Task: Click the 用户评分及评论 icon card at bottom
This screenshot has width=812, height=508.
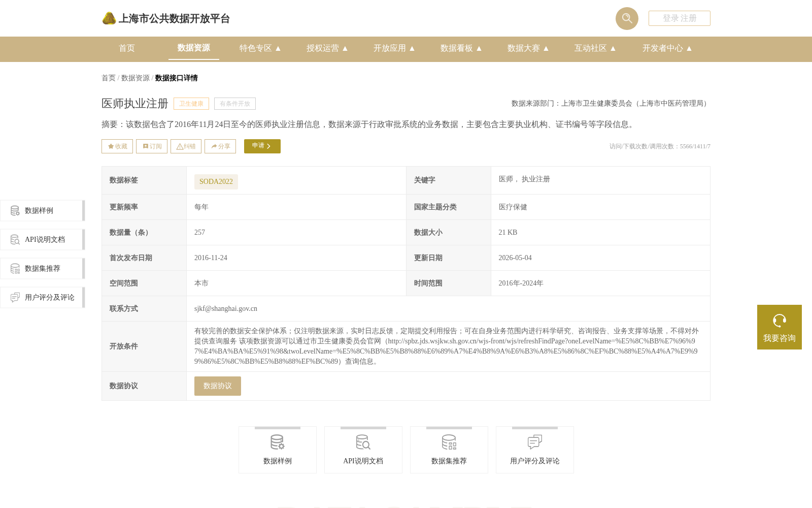Action: point(535,450)
